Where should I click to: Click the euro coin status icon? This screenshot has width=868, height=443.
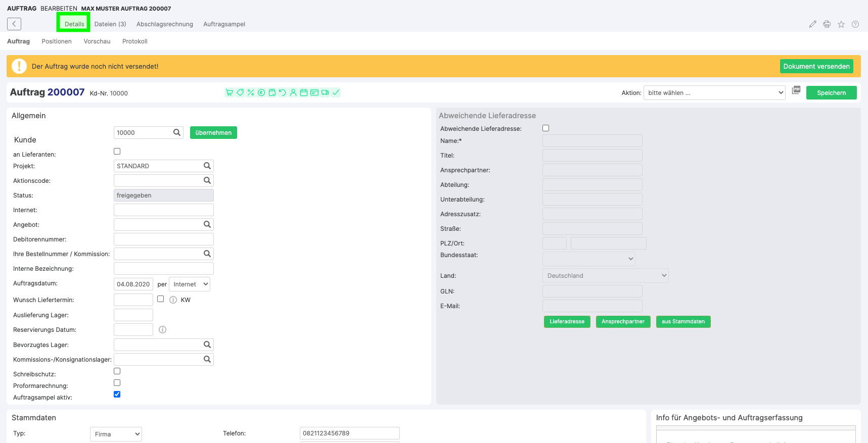pyautogui.click(x=261, y=92)
